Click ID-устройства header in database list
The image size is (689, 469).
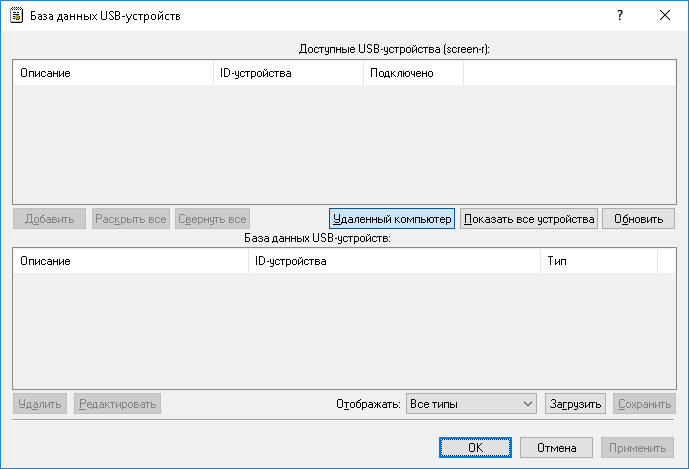click(x=393, y=261)
